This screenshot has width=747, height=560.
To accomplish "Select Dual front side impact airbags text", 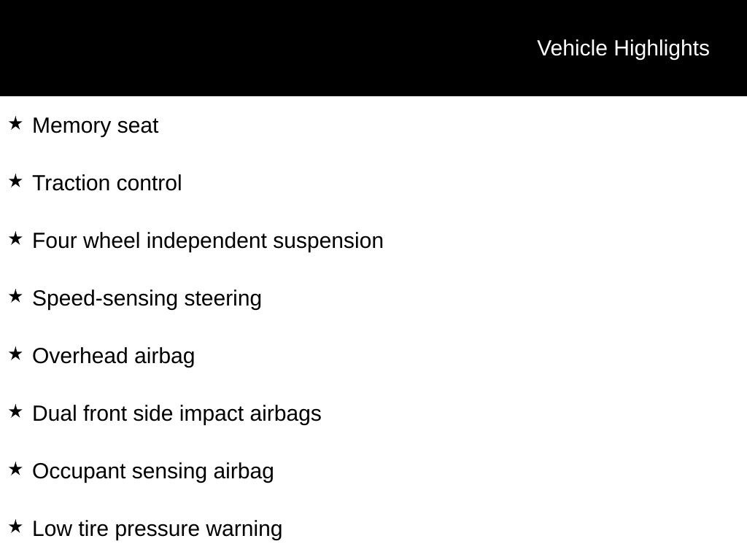I will [x=177, y=414].
